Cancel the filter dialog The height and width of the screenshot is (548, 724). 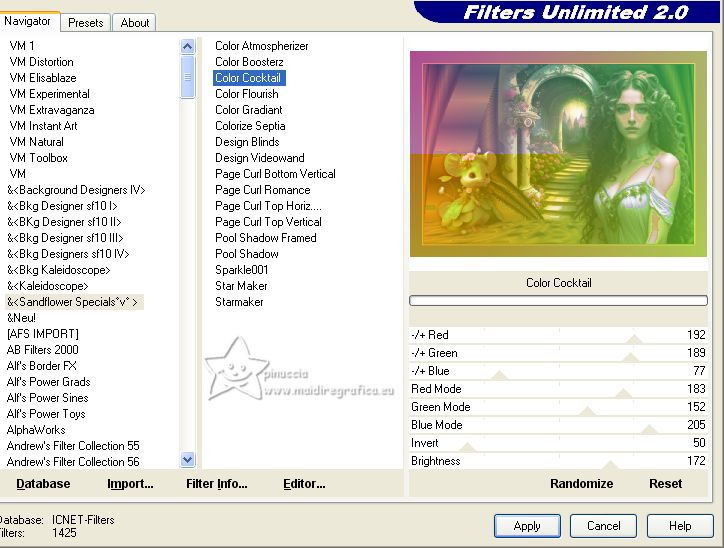point(603,526)
